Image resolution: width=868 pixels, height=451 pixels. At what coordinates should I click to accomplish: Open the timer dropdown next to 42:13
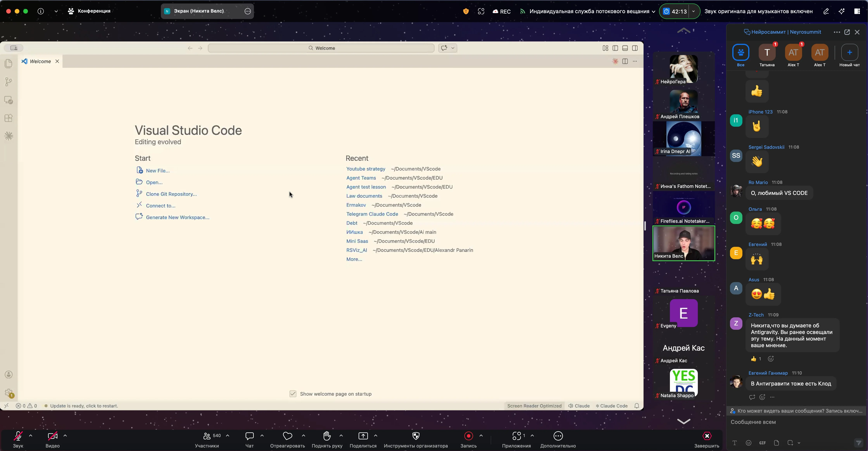coord(694,11)
